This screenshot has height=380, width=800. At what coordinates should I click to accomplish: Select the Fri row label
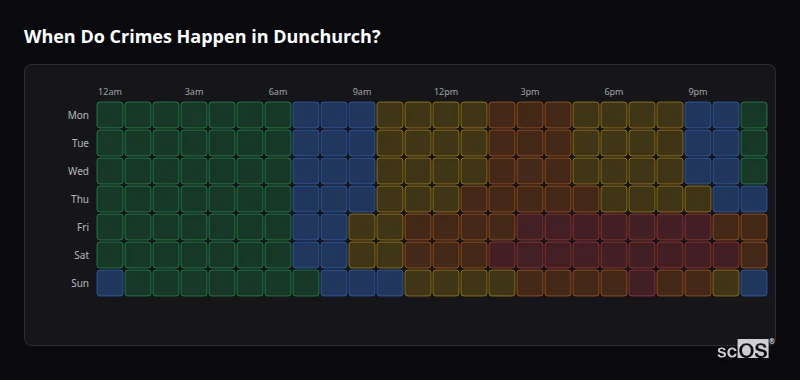tap(83, 227)
